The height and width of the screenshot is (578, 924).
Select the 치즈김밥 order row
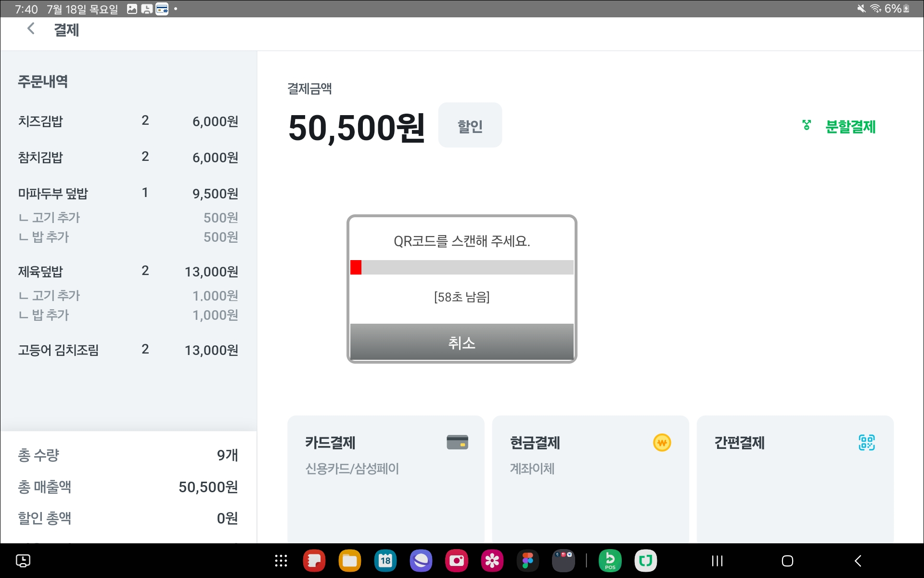tap(128, 121)
